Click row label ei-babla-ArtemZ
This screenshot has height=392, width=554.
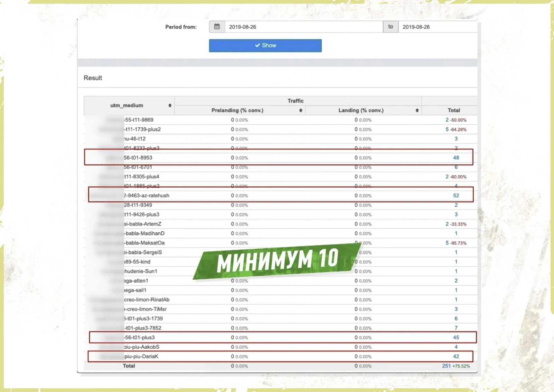(143, 224)
